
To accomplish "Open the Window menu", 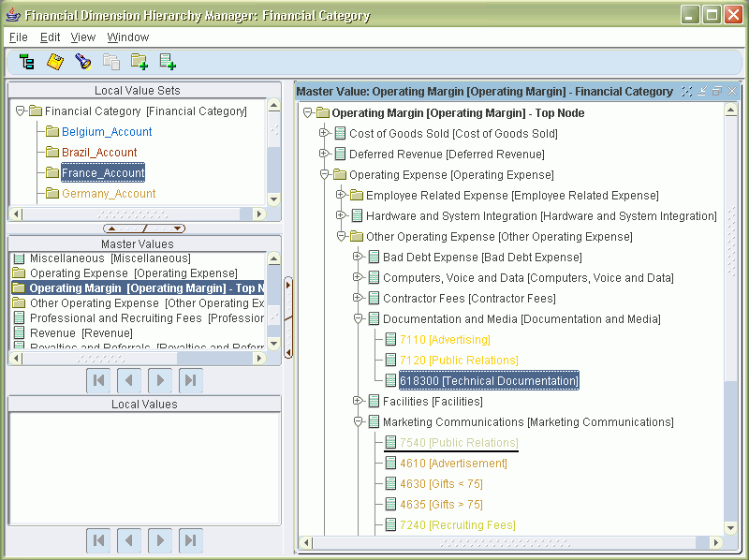I will pyautogui.click(x=127, y=37).
